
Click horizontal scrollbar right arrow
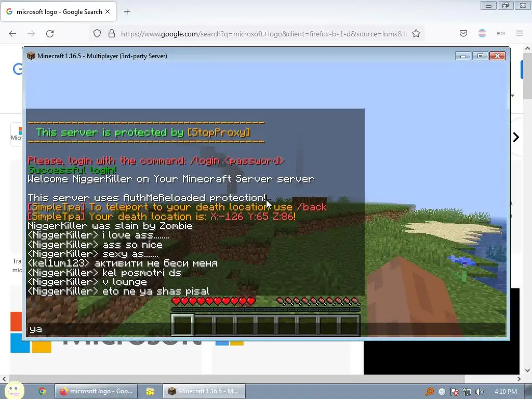pos(519,379)
